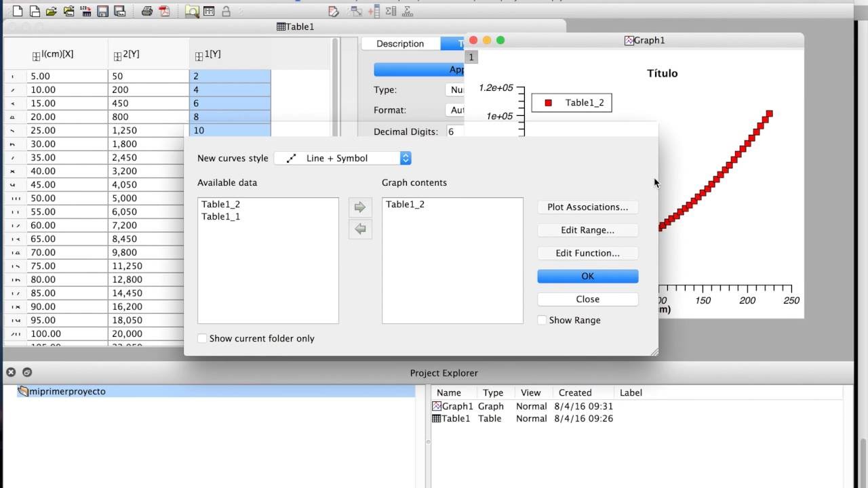
Task: Sort explorer by the Created column header
Action: point(583,392)
